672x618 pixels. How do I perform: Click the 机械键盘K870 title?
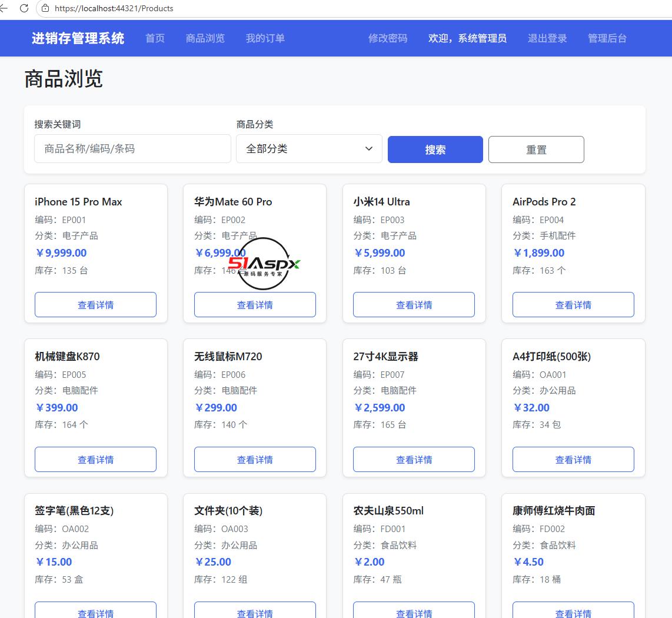[x=67, y=357]
